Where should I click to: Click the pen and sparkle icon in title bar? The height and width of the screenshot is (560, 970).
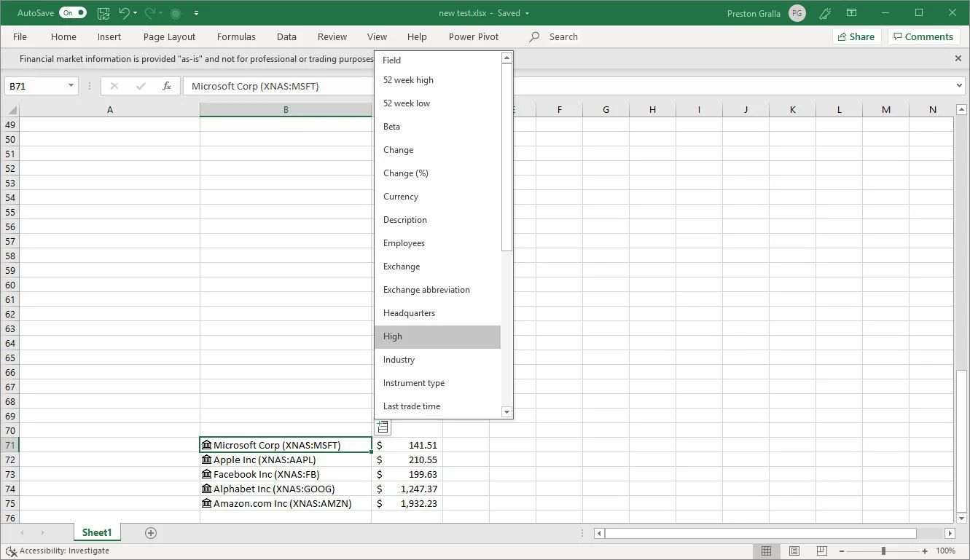pyautogui.click(x=825, y=13)
